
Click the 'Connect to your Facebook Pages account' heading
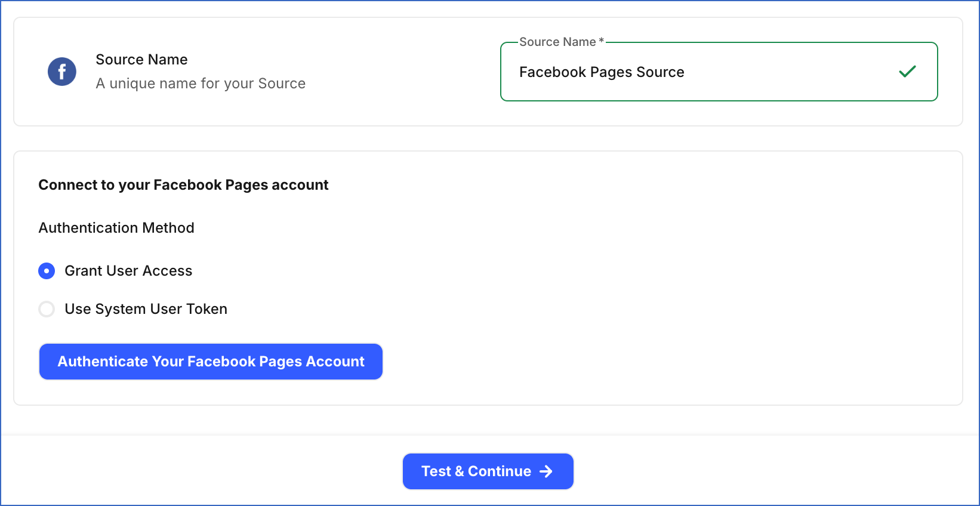[x=183, y=185]
